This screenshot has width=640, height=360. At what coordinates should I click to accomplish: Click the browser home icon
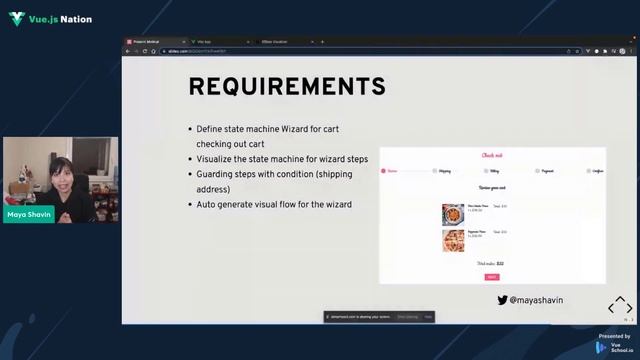[x=153, y=51]
